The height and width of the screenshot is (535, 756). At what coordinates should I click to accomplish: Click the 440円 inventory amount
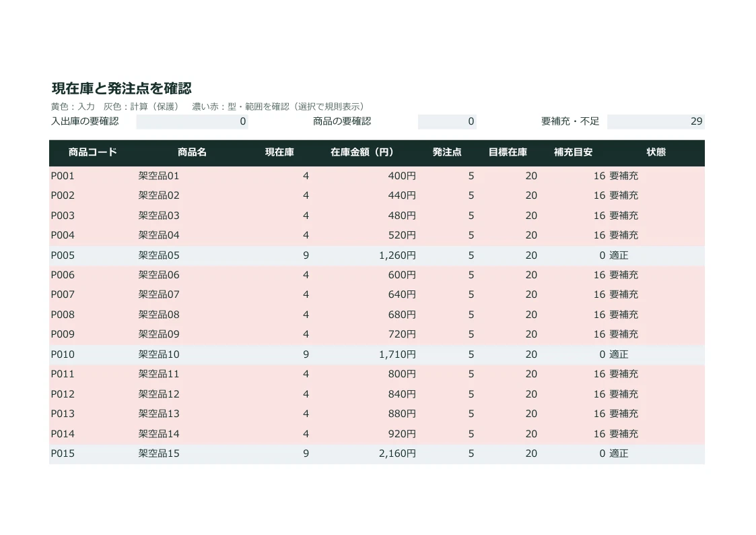coord(402,196)
